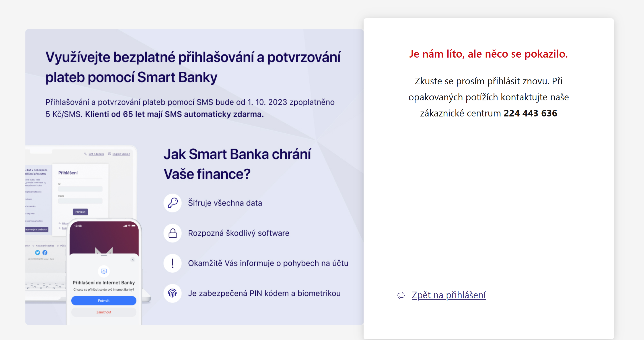Click the 224 443 636 phone link in mockup
Image resolution: width=644 pixels, height=340 pixels.
[x=96, y=154]
